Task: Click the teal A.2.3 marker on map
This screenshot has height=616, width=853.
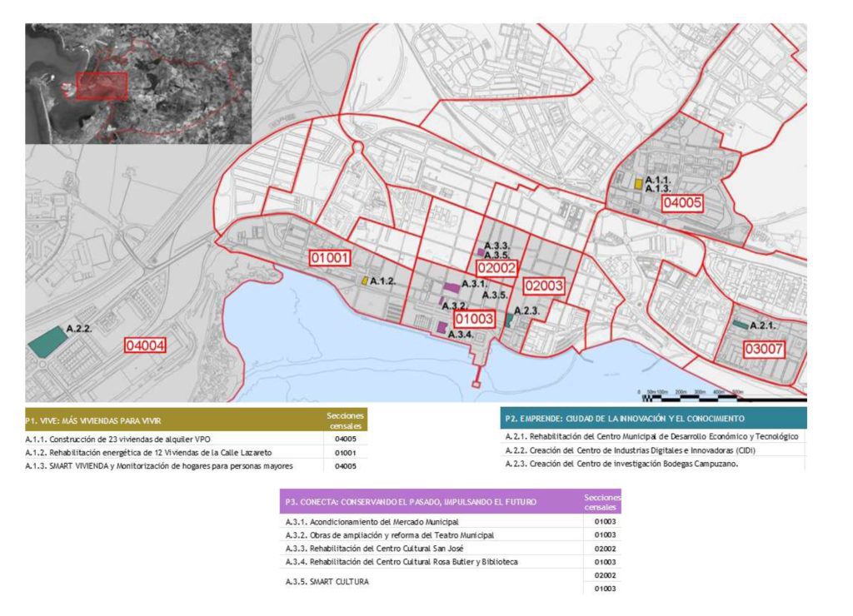Action: pyautogui.click(x=508, y=320)
